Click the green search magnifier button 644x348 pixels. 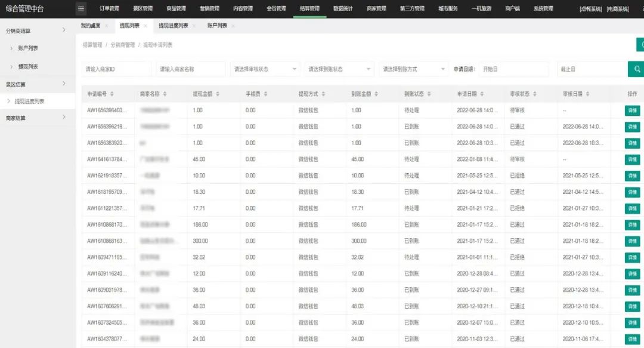[636, 69]
